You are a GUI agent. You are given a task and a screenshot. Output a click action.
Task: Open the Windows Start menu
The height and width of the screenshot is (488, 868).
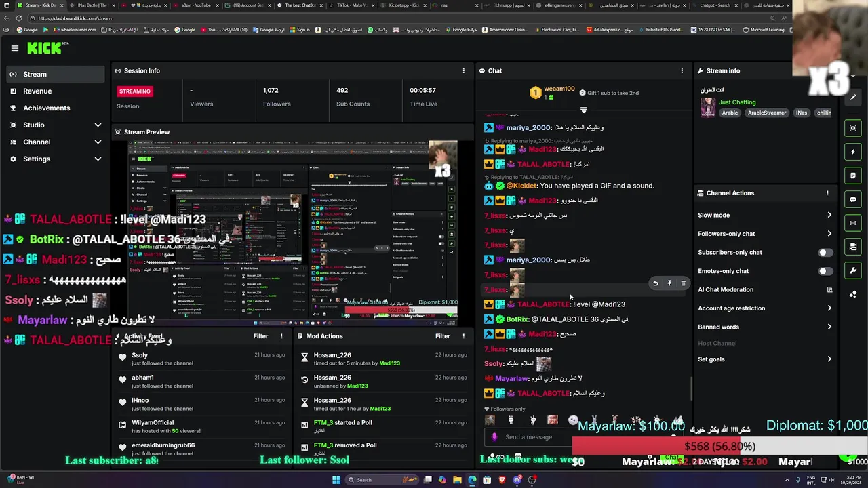336,480
